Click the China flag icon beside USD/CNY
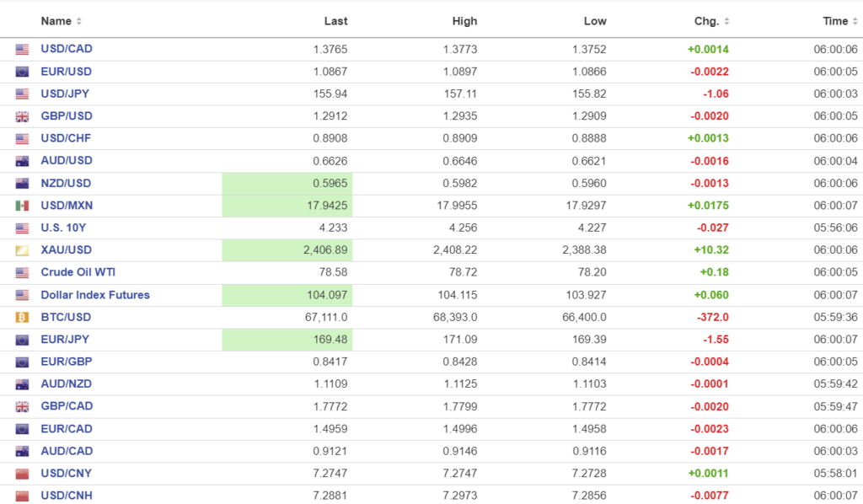The image size is (863, 504). tap(22, 474)
